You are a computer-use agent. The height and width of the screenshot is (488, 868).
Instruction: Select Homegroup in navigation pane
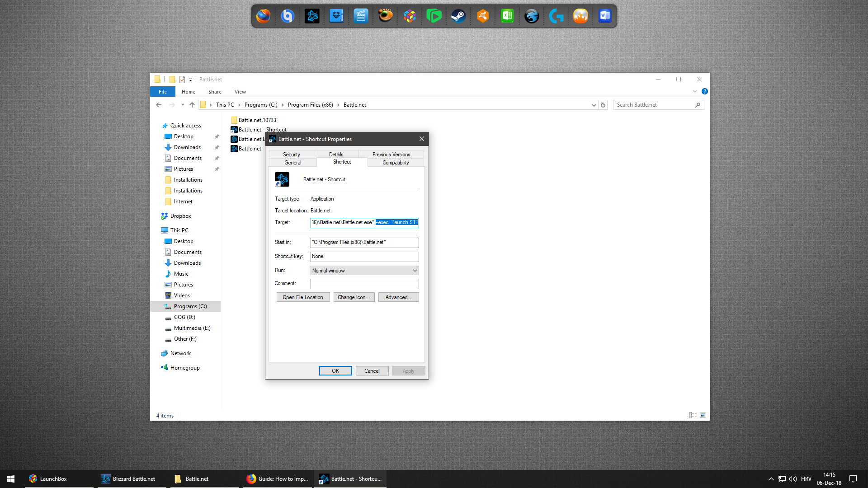185,368
